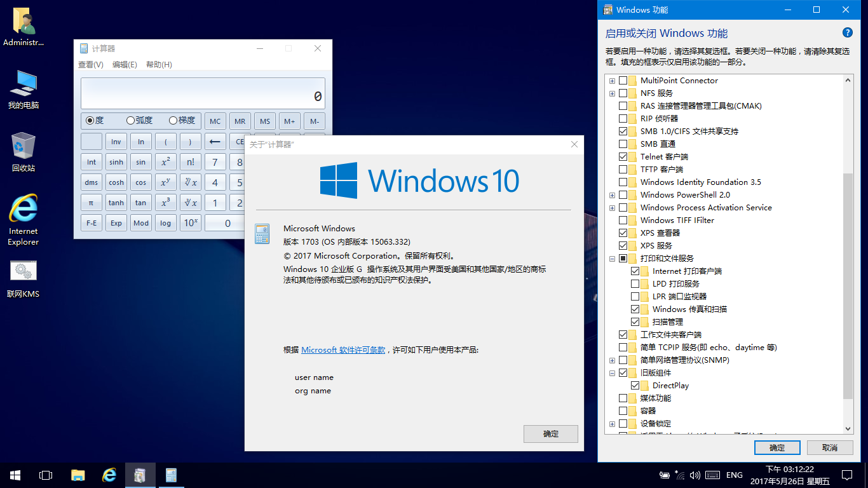Open the Windows Start menu

pyautogui.click(x=15, y=475)
